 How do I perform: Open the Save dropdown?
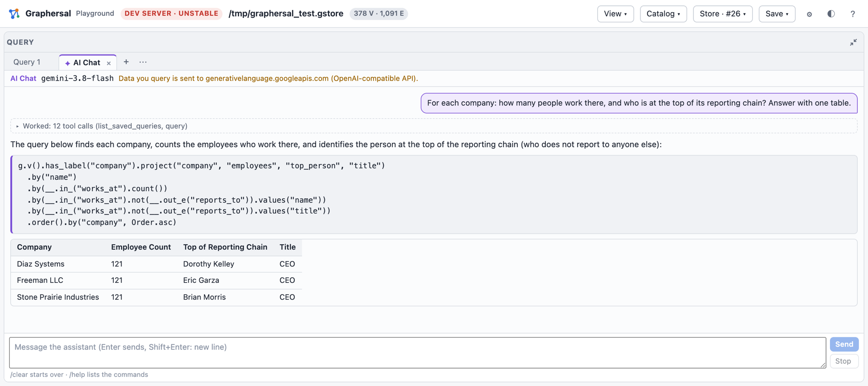click(777, 14)
